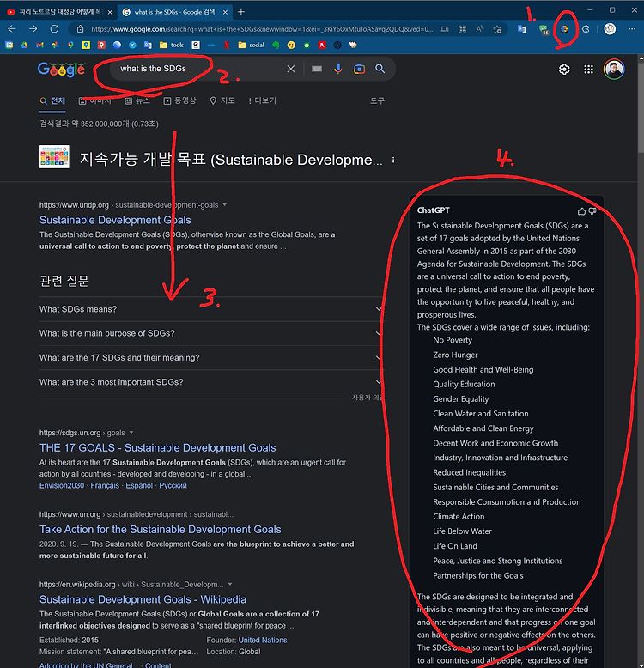The width and height of the screenshot is (644, 668).
Task: Open Русский sitelink
Action: [x=173, y=485]
